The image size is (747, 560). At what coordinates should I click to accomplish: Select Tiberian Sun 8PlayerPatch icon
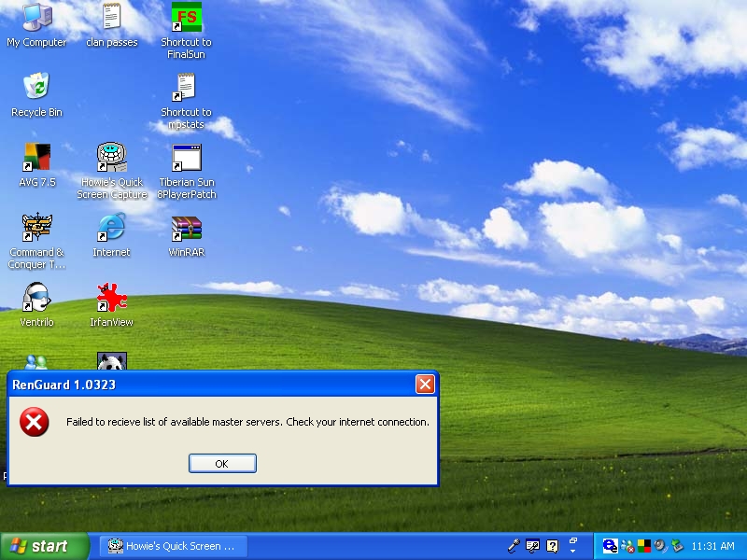point(186,159)
